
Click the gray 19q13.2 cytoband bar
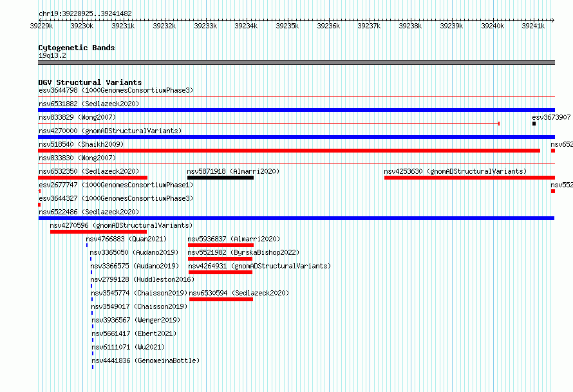(296, 62)
